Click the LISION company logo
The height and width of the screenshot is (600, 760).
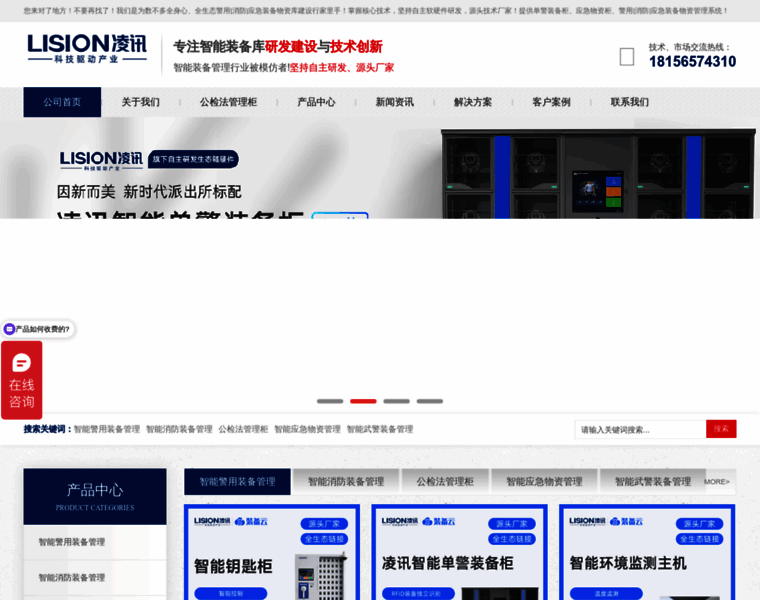(x=87, y=49)
